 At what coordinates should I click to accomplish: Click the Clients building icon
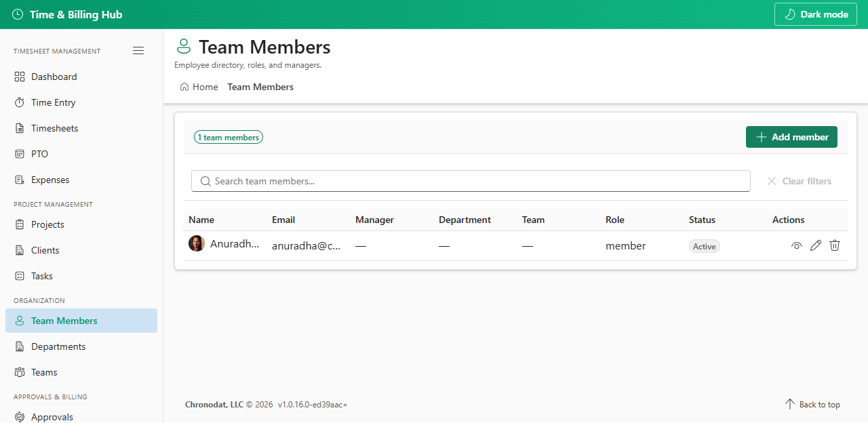(20, 250)
